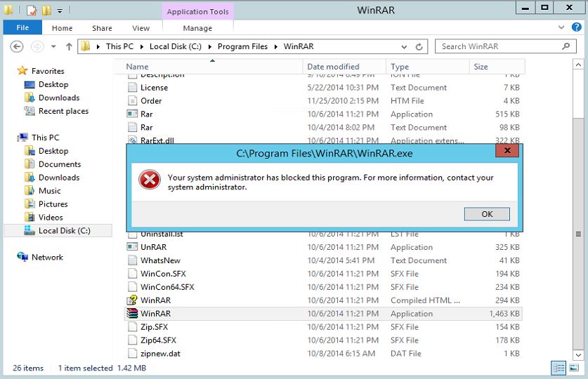Select Local Disk (C:) in navigation pane

click(58, 231)
